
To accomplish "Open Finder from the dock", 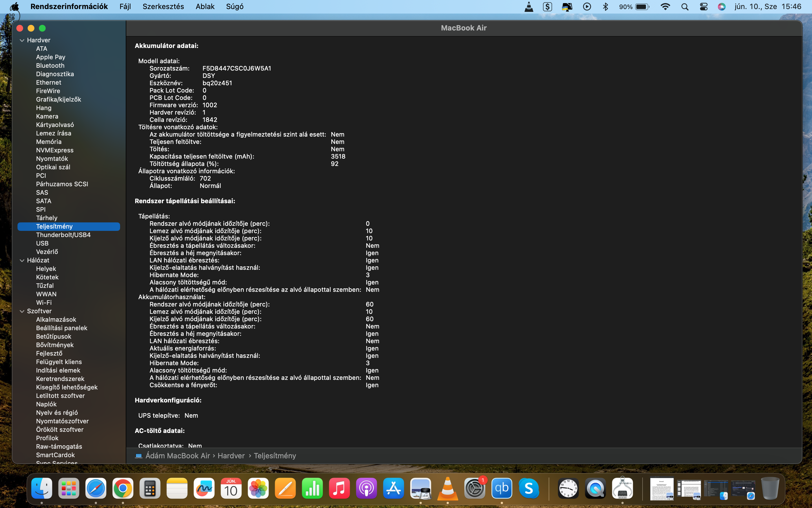I will click(x=42, y=488).
